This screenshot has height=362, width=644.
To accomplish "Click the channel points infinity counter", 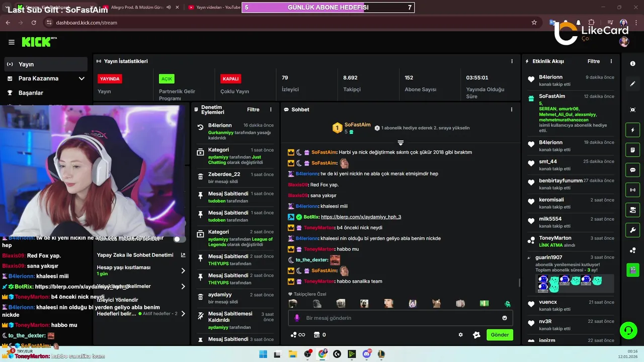I will [298, 335].
